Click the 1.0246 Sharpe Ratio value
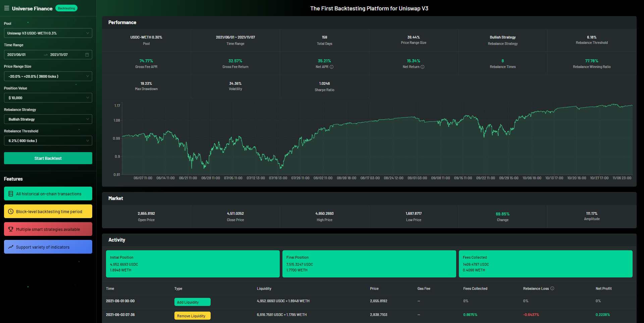 tap(324, 83)
